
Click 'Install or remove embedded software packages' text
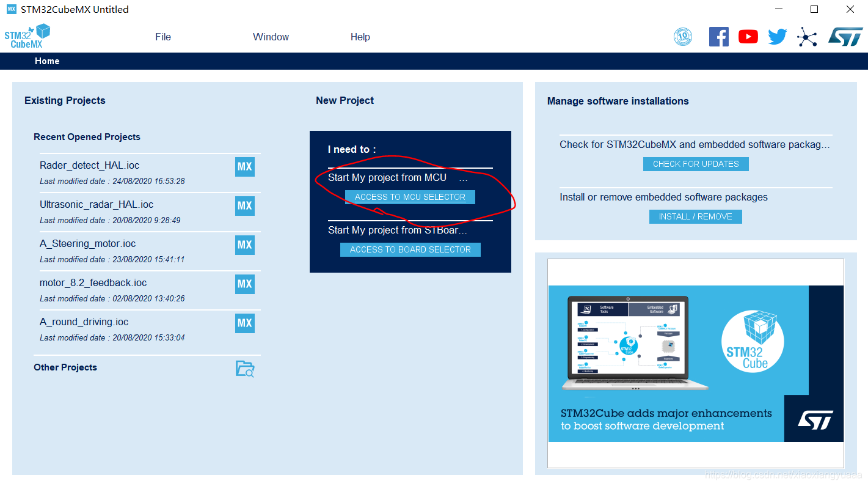tap(664, 197)
